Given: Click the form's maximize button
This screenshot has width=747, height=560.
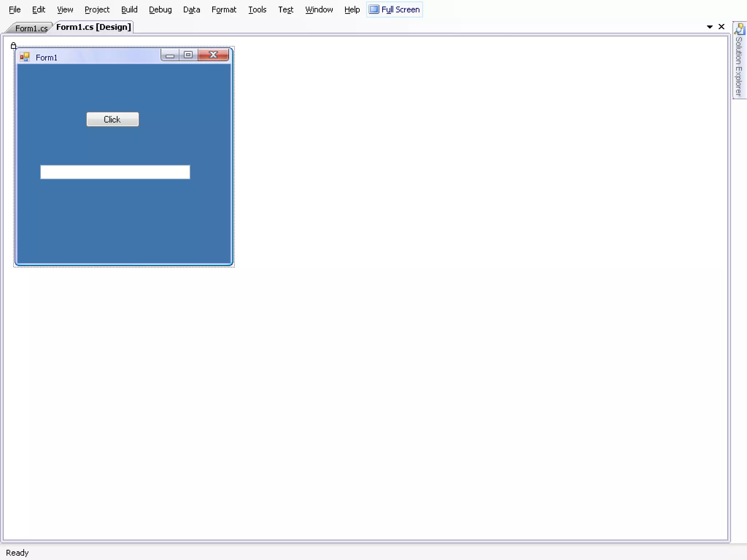Looking at the screenshot, I should coord(188,55).
